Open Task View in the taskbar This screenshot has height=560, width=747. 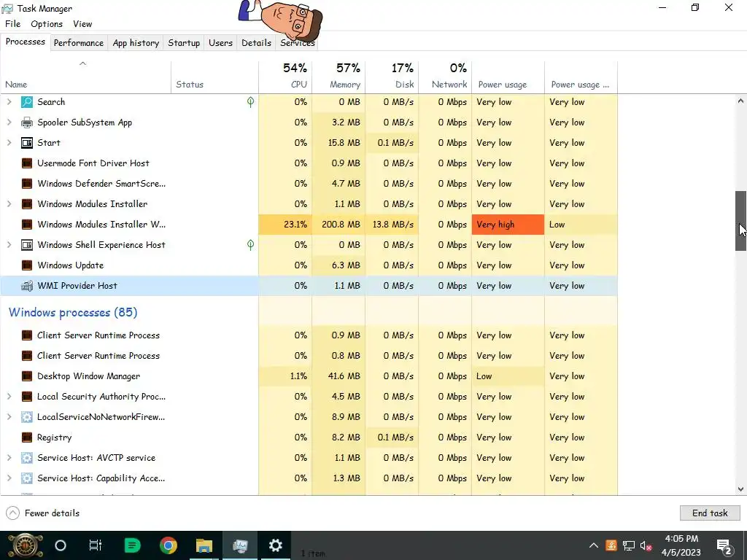[96, 545]
